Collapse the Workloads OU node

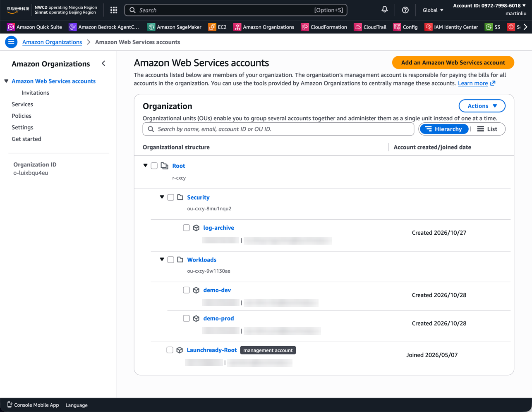click(x=162, y=260)
